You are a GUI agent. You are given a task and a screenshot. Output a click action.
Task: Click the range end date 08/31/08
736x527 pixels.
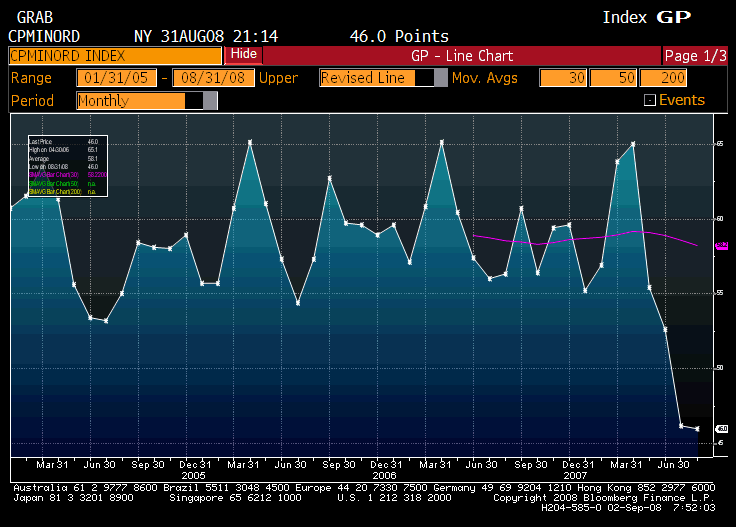pos(214,78)
